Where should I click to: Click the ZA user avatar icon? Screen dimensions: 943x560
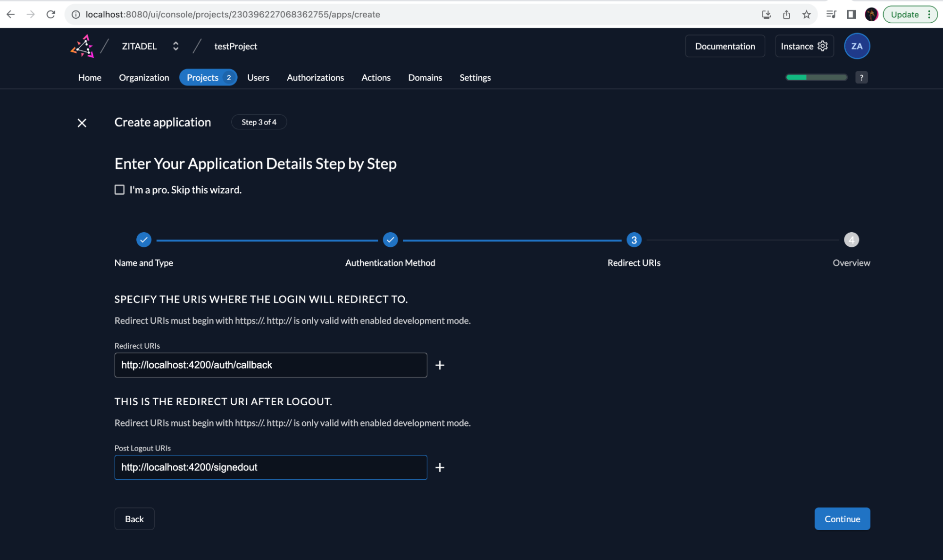pos(856,46)
